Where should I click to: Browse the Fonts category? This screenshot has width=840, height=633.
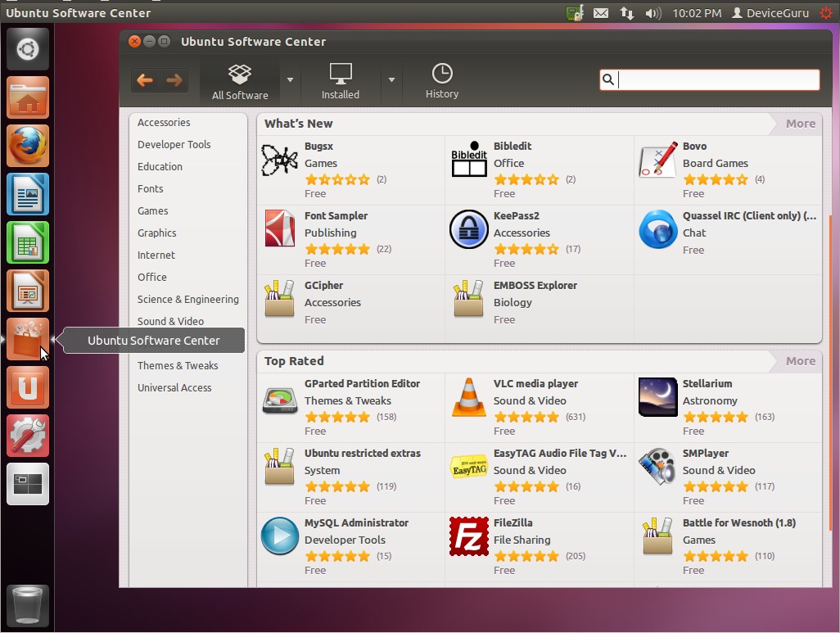(x=150, y=188)
